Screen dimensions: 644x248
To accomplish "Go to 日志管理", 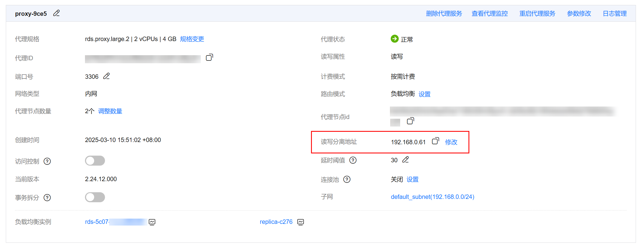I will click(615, 14).
